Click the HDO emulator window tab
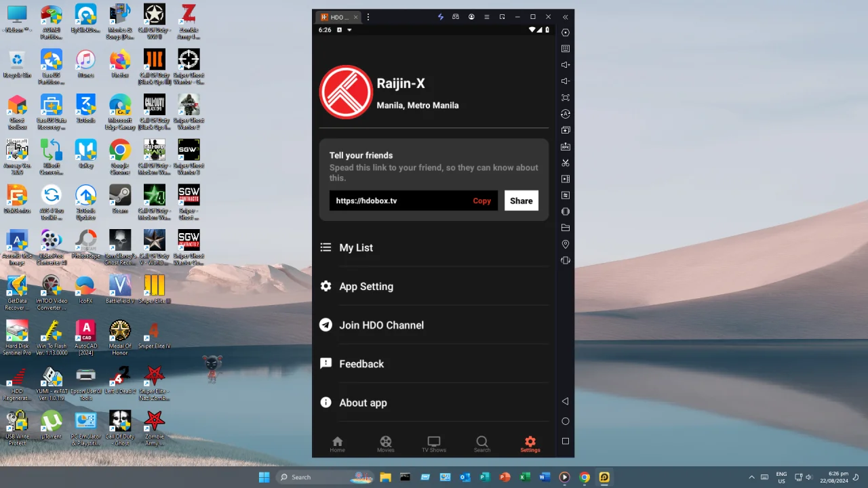 (x=339, y=17)
